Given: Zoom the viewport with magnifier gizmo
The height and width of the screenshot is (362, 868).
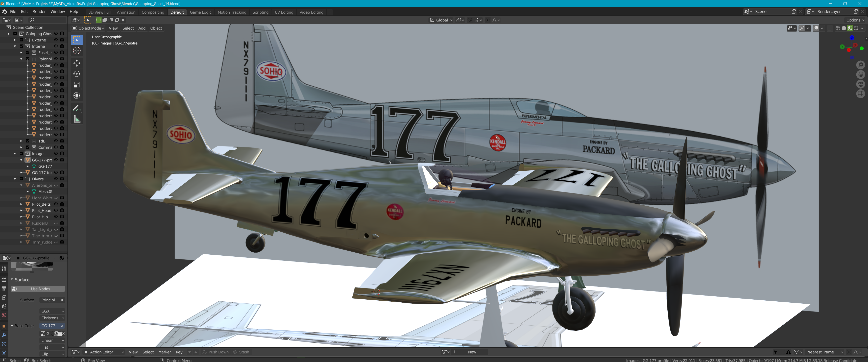Looking at the screenshot, I should tap(860, 65).
